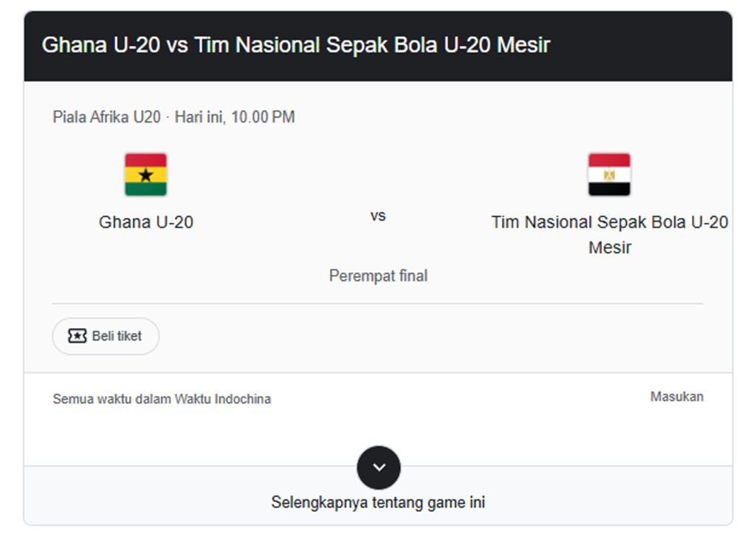Open Tim Nasional Sepak Bola U-20 Mesir
Screen dimensions: 756x534
(609, 234)
